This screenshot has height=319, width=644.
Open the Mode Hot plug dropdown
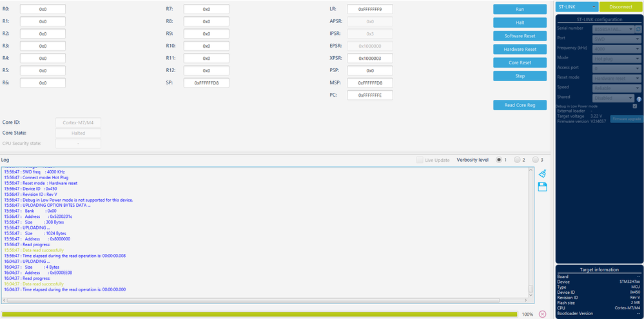coord(617,59)
